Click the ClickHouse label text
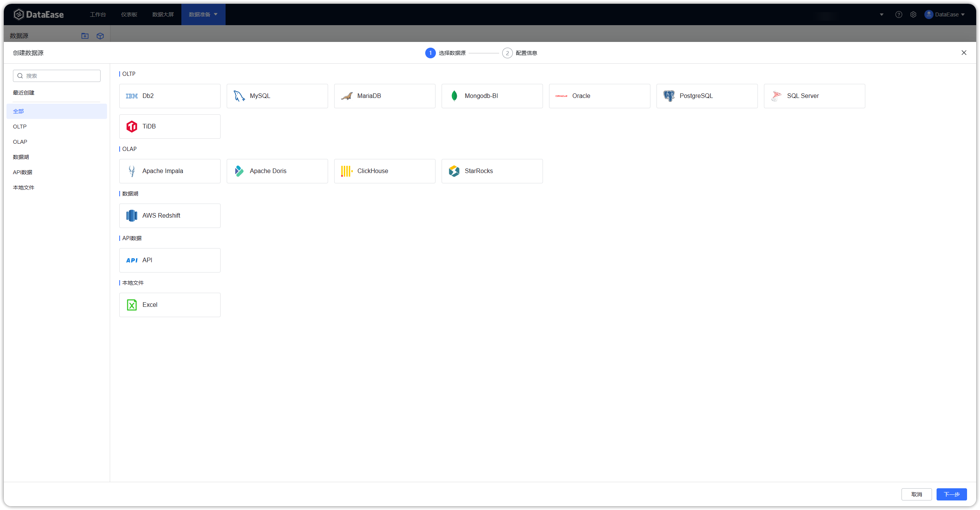The width and height of the screenshot is (980, 510). click(373, 171)
